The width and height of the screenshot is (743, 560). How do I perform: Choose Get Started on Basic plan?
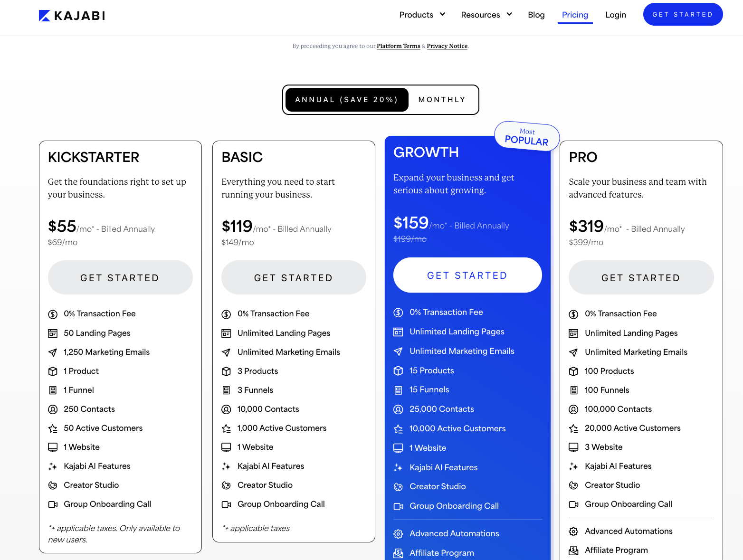click(x=294, y=277)
